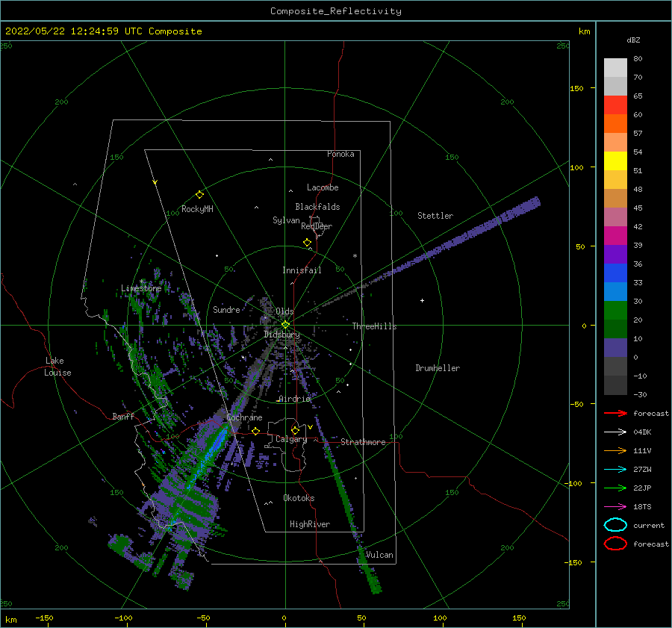The width and height of the screenshot is (672, 628).
Task: Click the Sylvan label
Action: tap(286, 220)
